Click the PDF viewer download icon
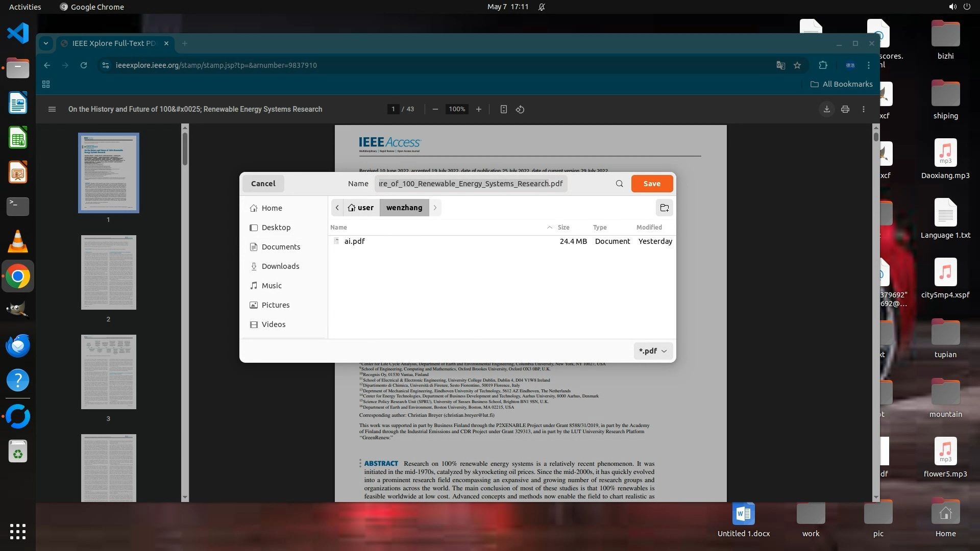Viewport: 980px width, 551px height. [826, 109]
